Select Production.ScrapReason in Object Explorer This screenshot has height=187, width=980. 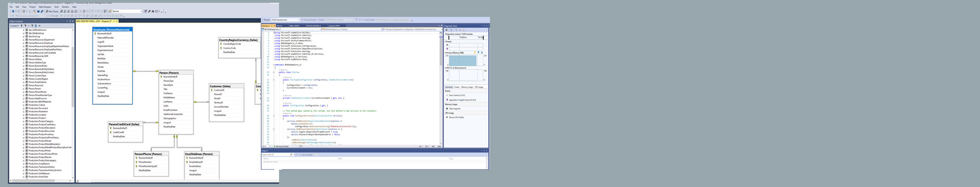[x=39, y=164]
